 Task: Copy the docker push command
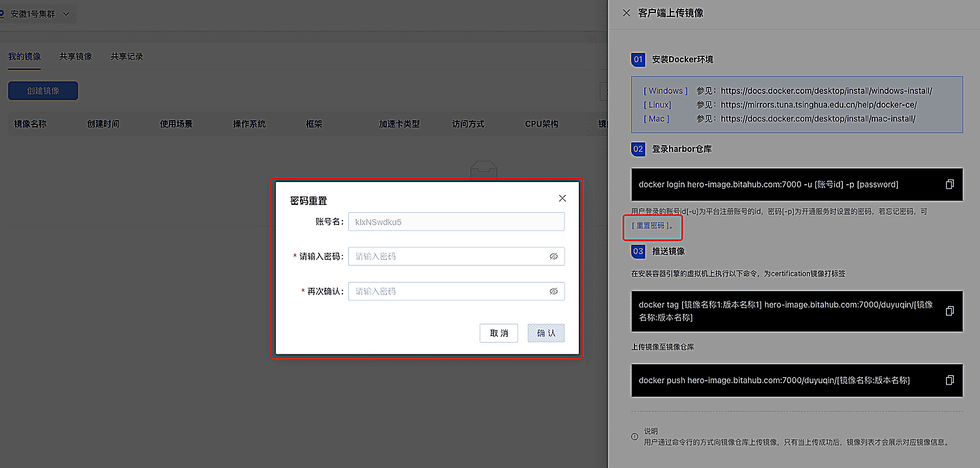point(950,380)
